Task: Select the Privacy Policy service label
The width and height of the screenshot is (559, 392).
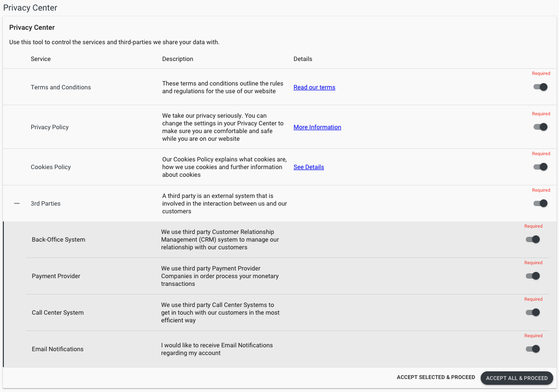Action: pos(50,127)
